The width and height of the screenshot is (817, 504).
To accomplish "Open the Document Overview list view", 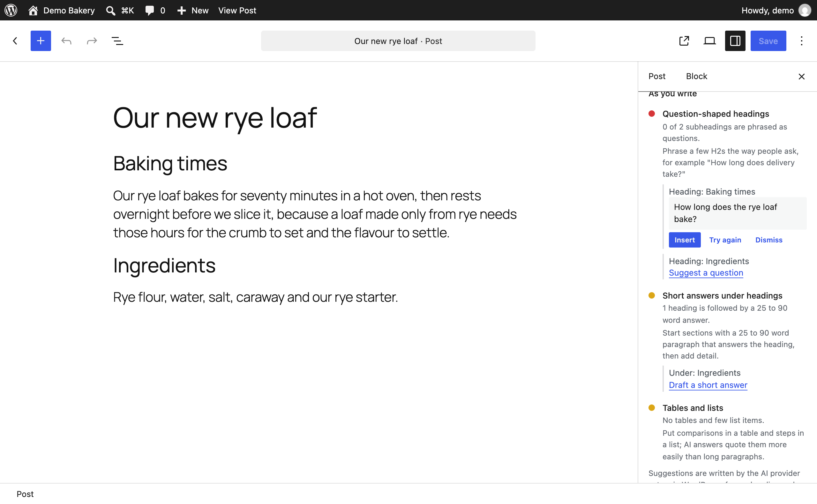I will click(117, 41).
